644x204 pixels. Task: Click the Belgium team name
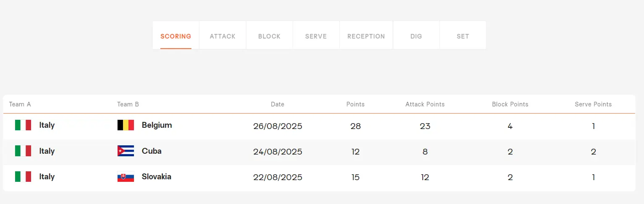157,125
